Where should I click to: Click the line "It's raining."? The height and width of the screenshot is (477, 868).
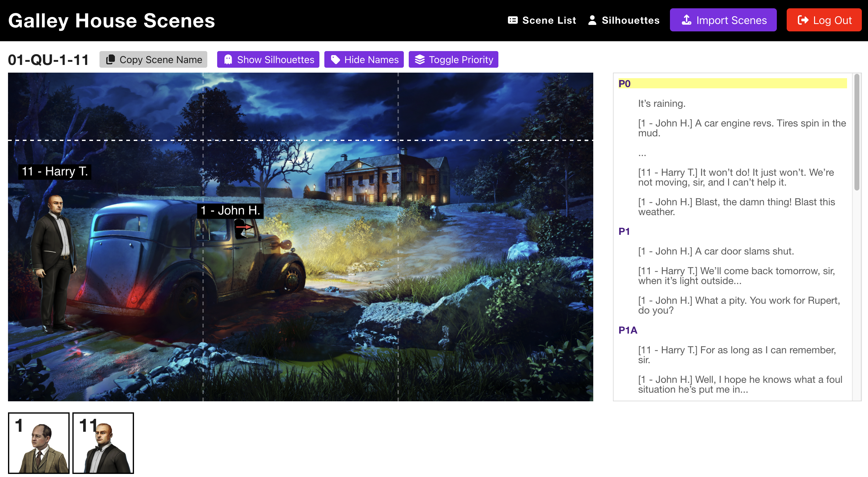pyautogui.click(x=662, y=103)
